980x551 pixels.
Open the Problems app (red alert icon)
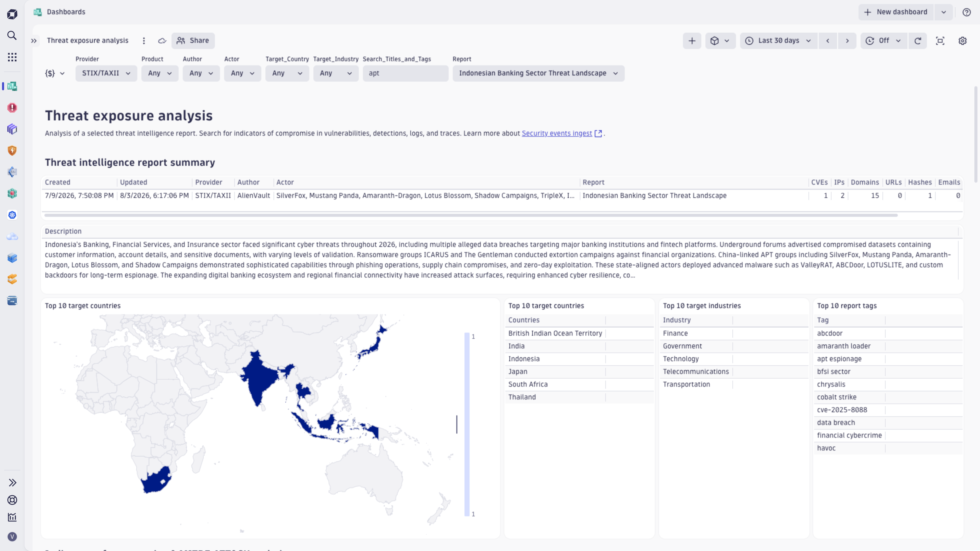(x=12, y=108)
